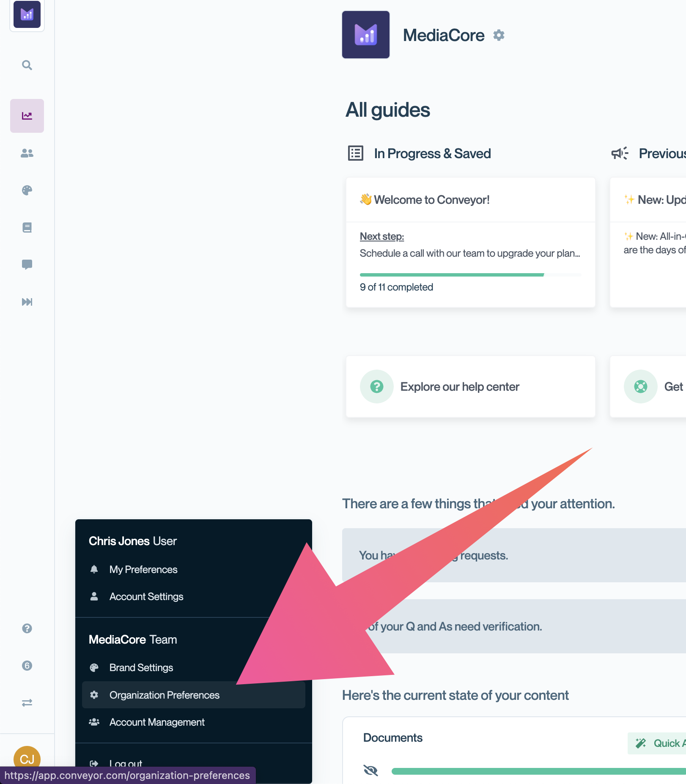Click the green lifebuoy icon
The width and height of the screenshot is (686, 784).
click(641, 387)
